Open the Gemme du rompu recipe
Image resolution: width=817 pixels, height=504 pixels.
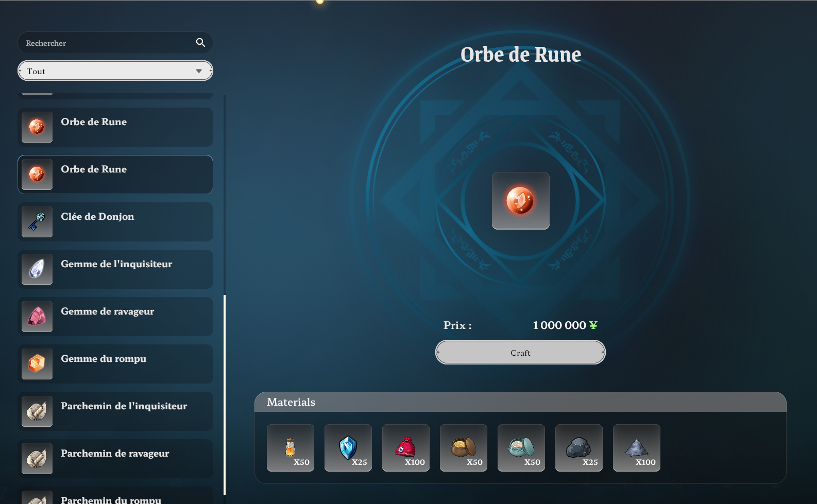coord(115,364)
